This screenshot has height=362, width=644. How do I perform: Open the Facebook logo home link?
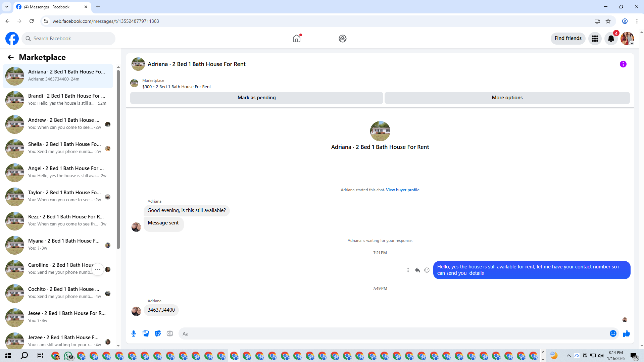click(x=12, y=39)
